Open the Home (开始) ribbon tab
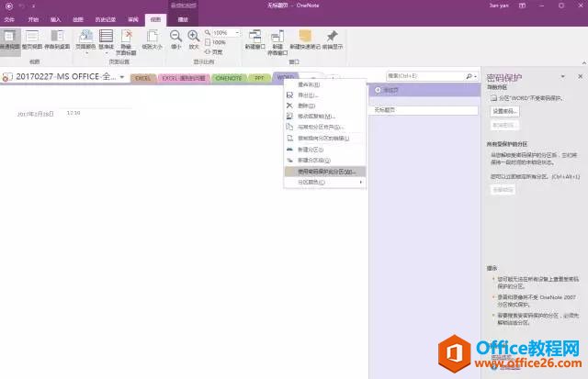 point(33,19)
